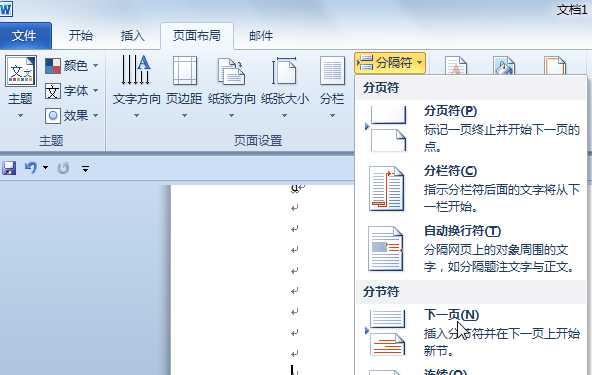Open the 字体 theme fonts icon
The height and width of the screenshot is (375, 592).
53,91
